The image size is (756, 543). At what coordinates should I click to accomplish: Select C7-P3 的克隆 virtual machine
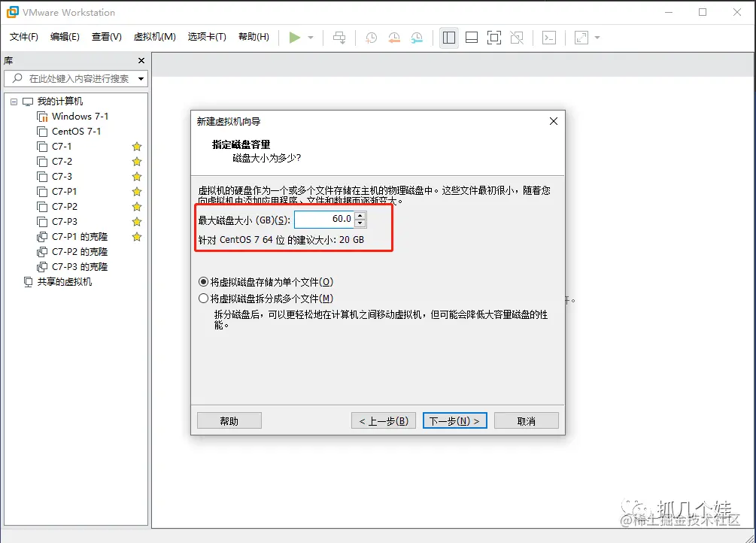click(x=80, y=266)
